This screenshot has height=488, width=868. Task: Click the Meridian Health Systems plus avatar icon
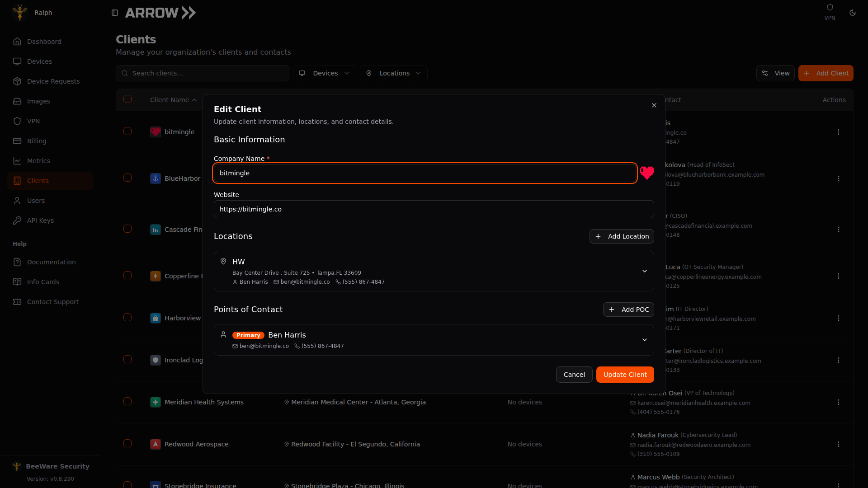point(156,402)
